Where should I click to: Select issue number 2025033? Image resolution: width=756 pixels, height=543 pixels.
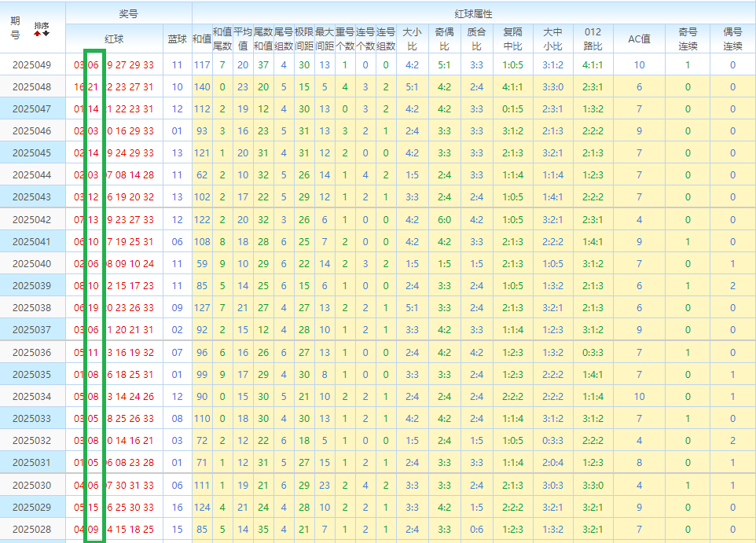(31, 419)
